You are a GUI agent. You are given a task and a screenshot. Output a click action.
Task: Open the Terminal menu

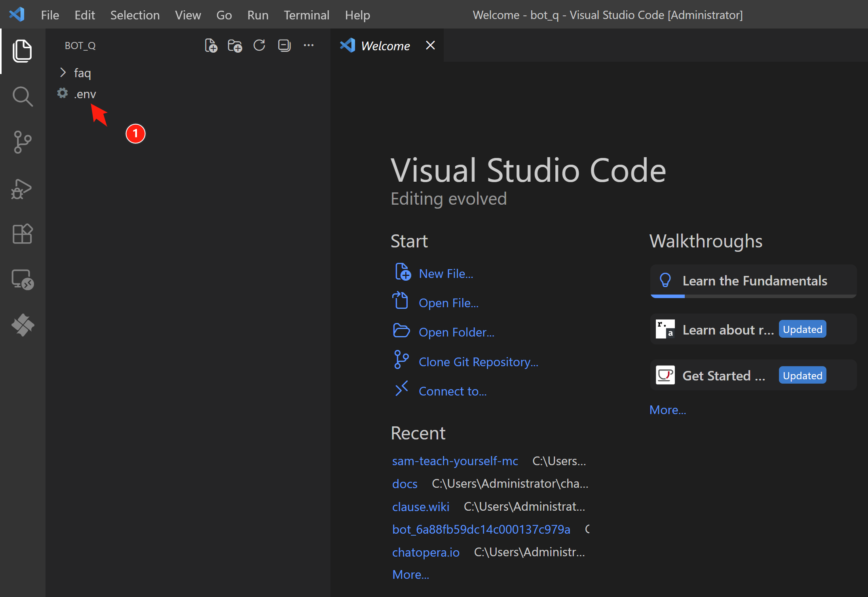click(306, 15)
